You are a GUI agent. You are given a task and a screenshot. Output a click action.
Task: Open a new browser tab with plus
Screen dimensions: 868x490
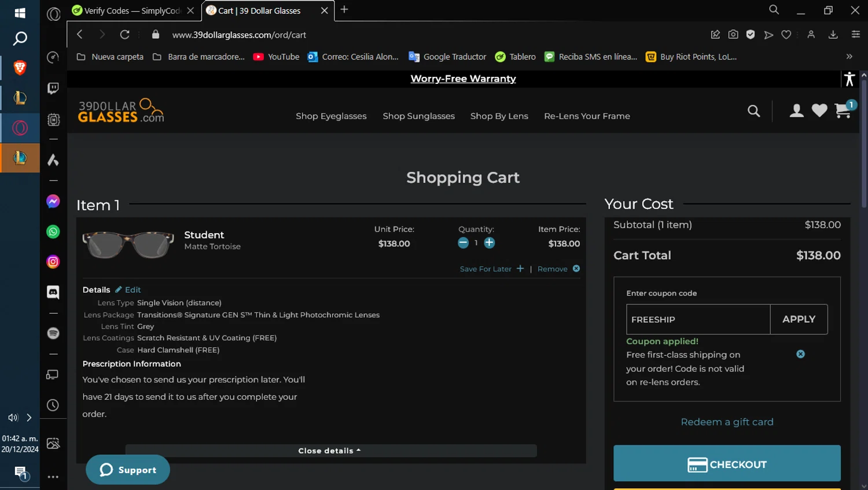(344, 9)
